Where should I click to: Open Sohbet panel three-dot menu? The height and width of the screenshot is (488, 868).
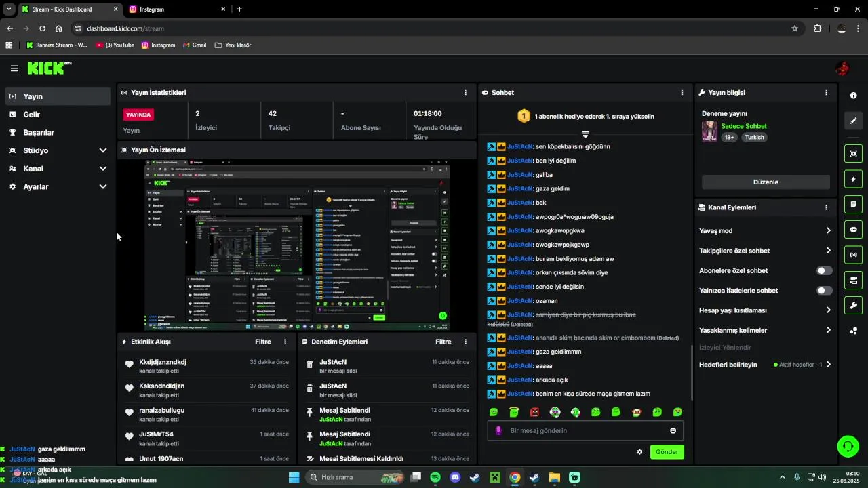coord(682,93)
